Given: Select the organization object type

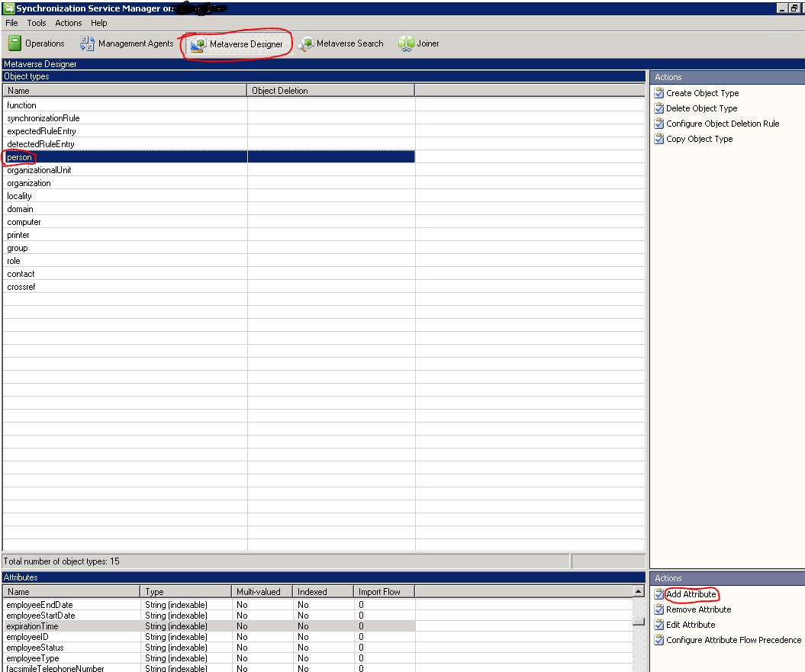Looking at the screenshot, I should (x=209, y=183).
